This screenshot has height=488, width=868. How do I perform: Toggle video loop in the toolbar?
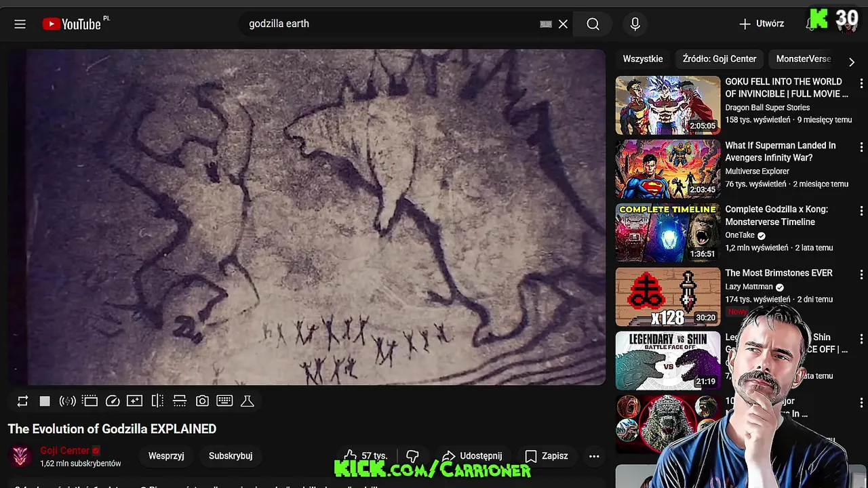click(x=22, y=401)
